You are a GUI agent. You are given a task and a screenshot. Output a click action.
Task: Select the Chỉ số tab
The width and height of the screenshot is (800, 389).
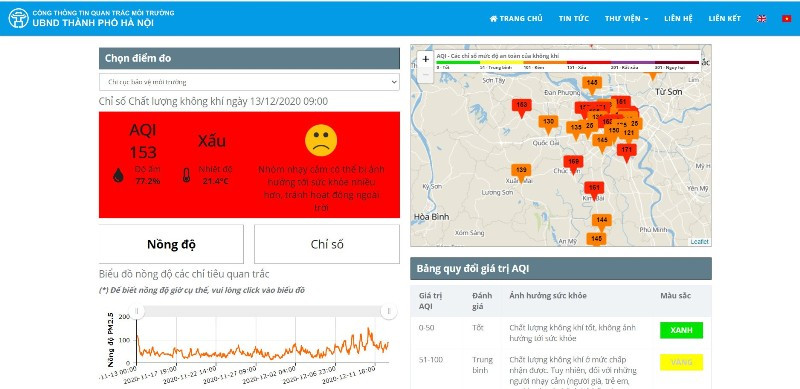tap(327, 244)
